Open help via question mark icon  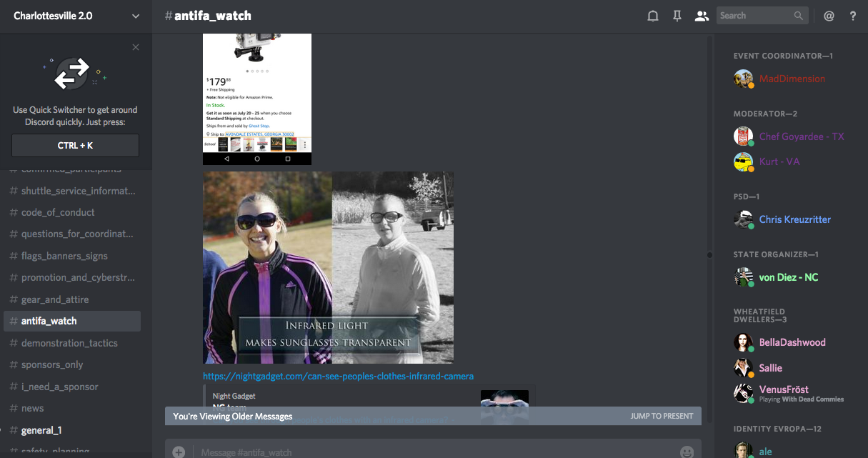(x=852, y=16)
